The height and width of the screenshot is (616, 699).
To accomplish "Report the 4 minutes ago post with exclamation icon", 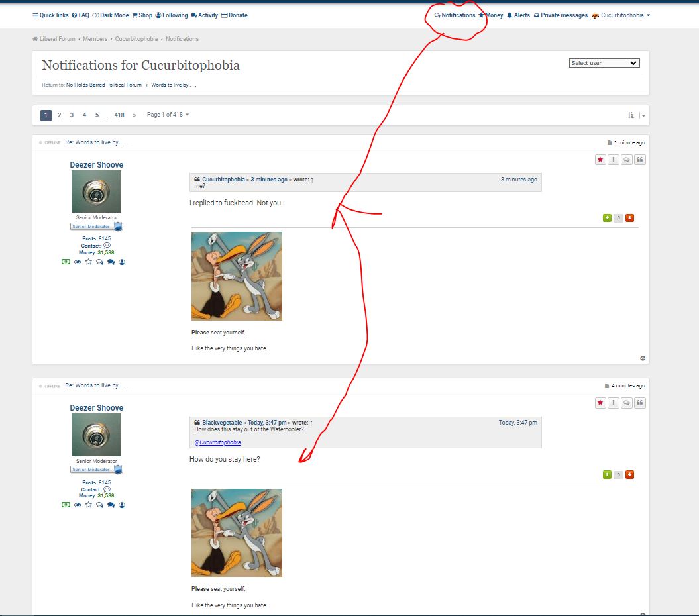I will pos(614,403).
